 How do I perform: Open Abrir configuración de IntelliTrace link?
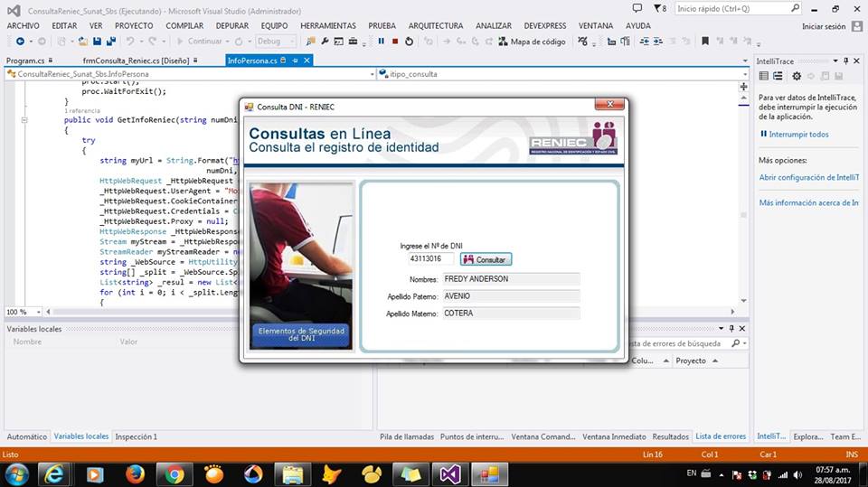pyautogui.click(x=808, y=178)
